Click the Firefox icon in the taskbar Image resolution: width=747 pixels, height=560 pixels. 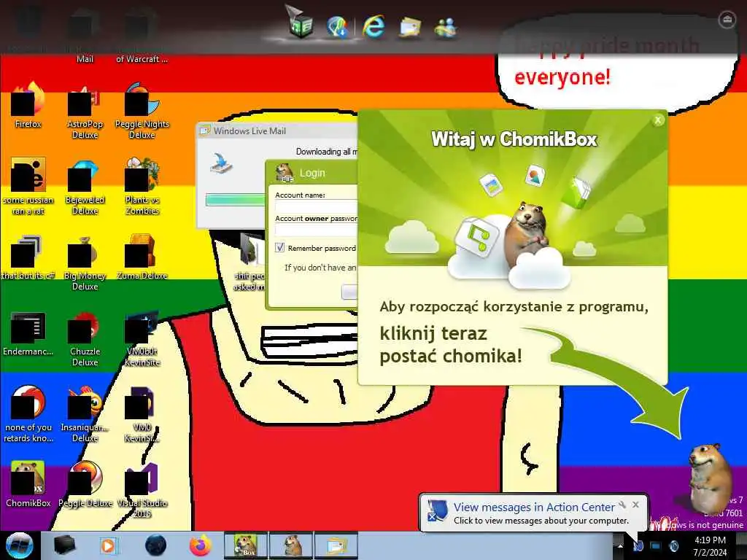pos(201,545)
